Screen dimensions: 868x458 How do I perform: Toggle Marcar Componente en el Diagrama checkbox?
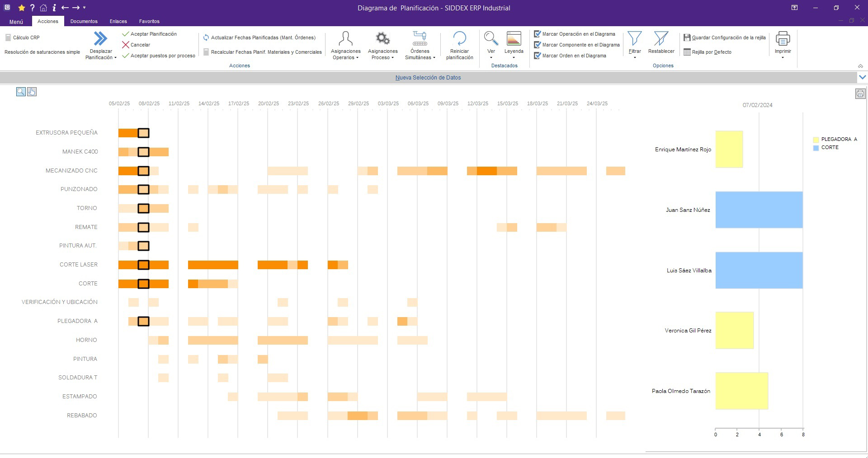[538, 45]
